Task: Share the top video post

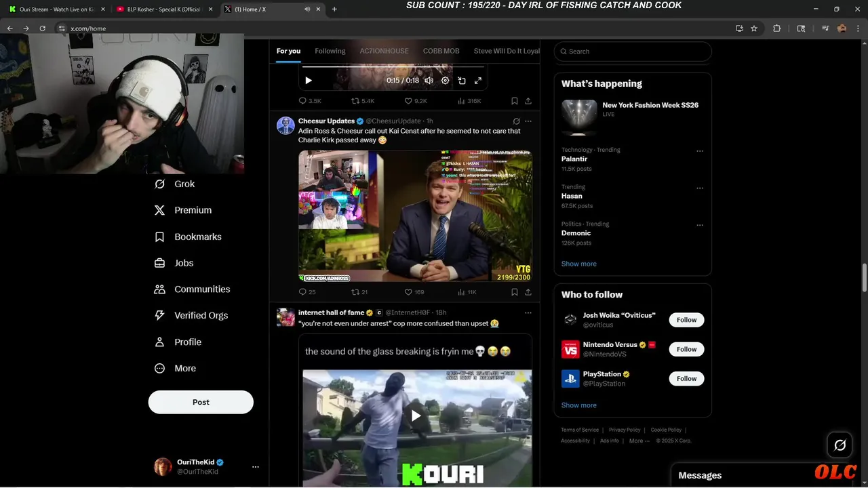Action: tap(528, 101)
